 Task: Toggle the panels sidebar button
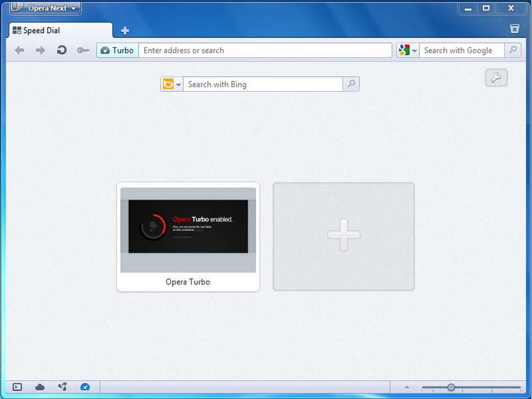tap(17, 387)
